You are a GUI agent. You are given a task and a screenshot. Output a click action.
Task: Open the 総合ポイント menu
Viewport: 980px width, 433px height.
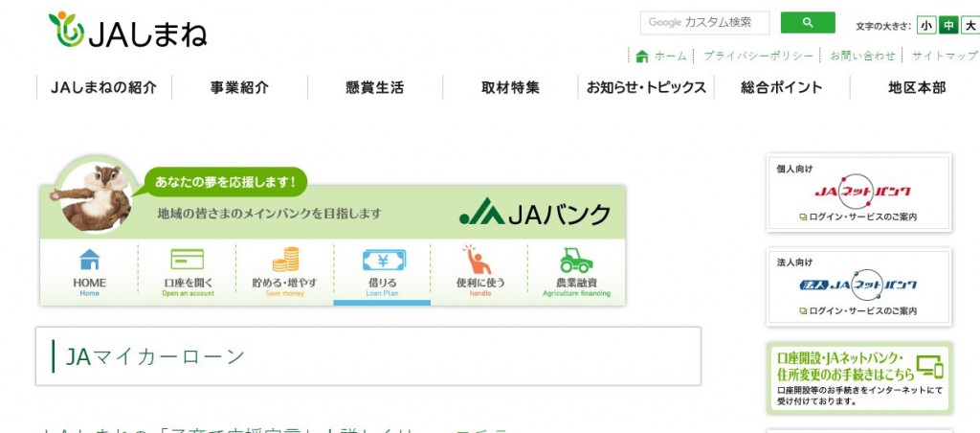782,87
